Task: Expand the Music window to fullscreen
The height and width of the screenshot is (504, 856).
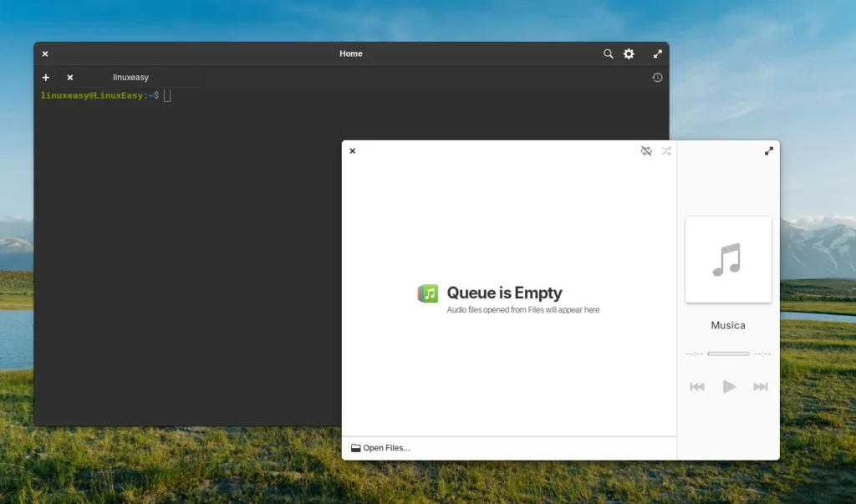Action: pos(768,151)
